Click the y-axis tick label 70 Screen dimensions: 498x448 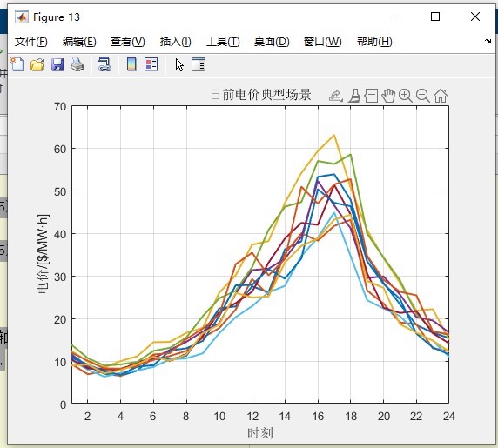[x=60, y=107]
